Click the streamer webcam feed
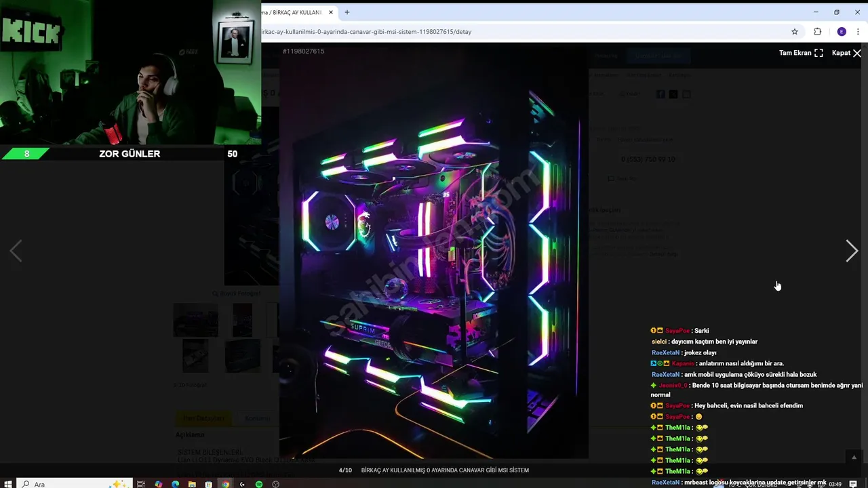Image resolution: width=868 pixels, height=488 pixels. coord(130,73)
